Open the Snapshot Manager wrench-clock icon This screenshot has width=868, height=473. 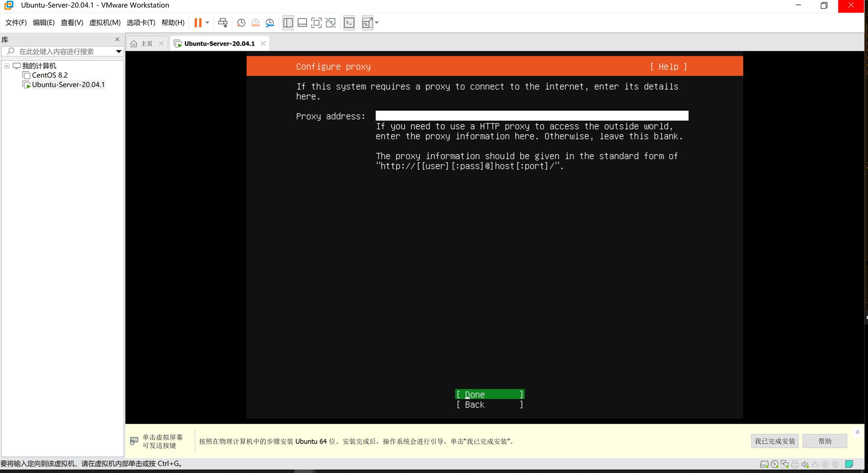coord(270,23)
